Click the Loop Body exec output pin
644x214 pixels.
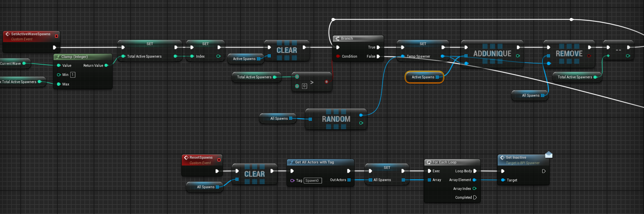pos(475,171)
